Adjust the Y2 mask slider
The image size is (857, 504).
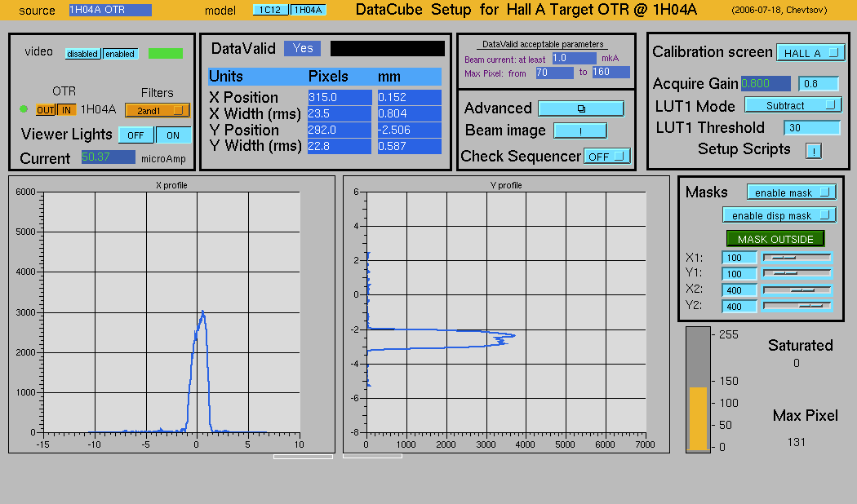797,306
